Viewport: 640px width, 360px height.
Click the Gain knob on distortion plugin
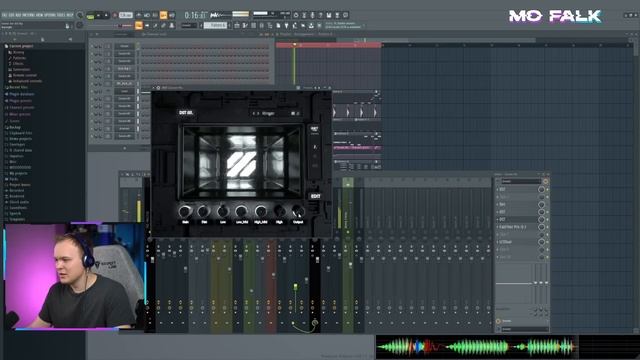185,211
